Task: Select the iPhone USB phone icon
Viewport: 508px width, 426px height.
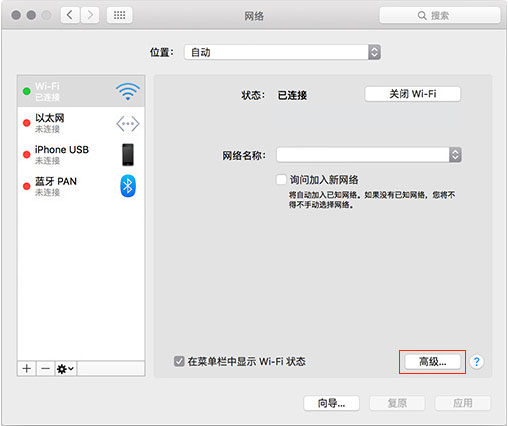Action: [x=128, y=155]
